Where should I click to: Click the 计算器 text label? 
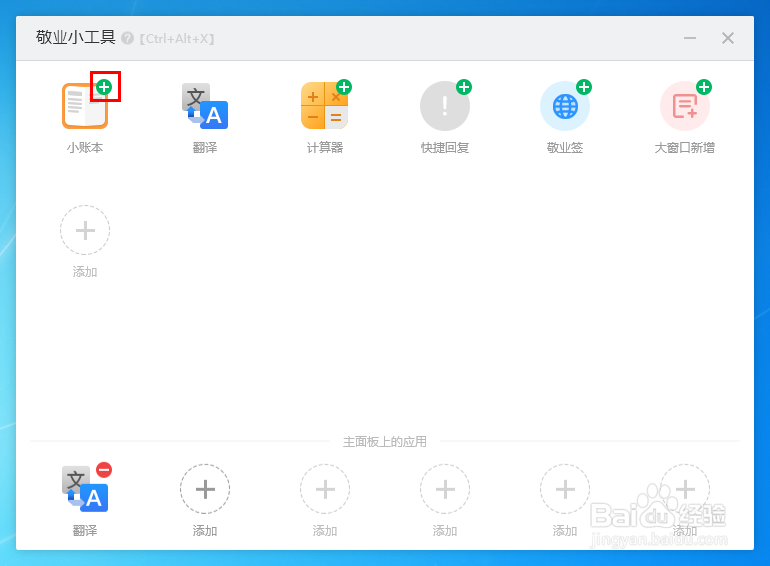(x=325, y=148)
